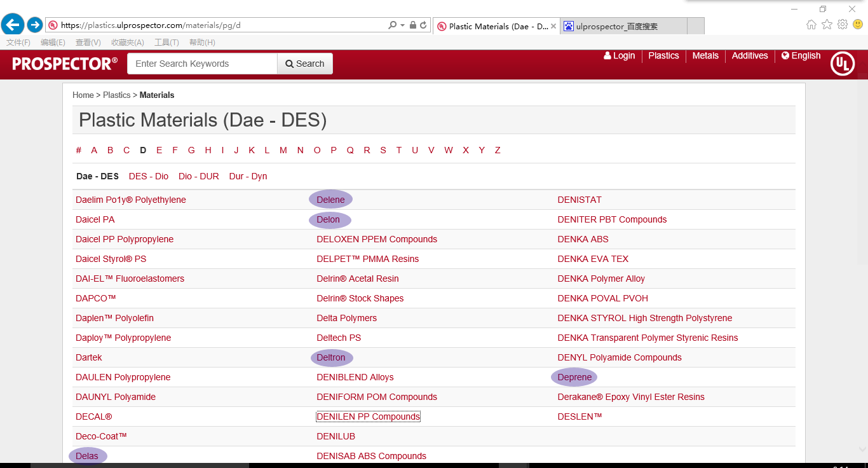The image size is (868, 468).
Task: Click the smiley feedback icon
Action: 858,25
